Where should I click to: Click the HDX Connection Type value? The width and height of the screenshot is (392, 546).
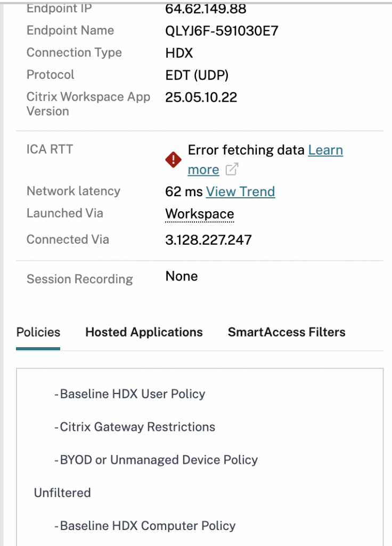[179, 52]
